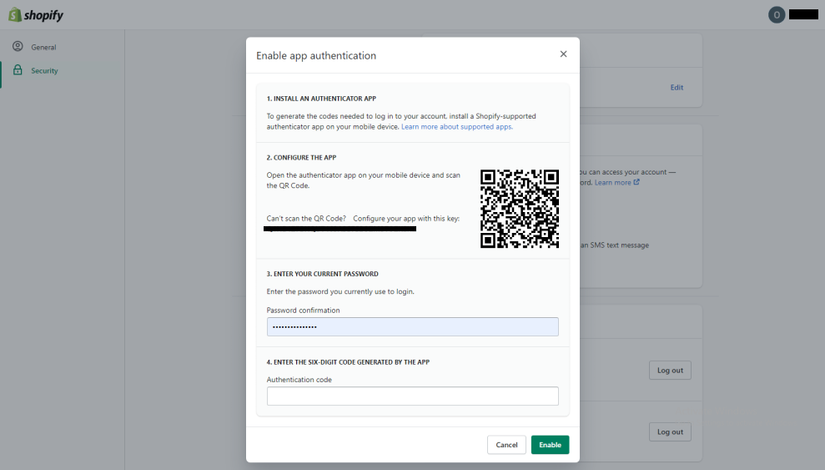Open the background Learn more link
This screenshot has height=470, width=825.
click(x=612, y=183)
